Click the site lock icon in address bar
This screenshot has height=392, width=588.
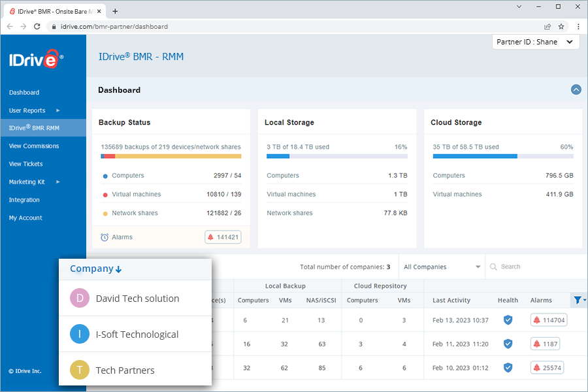pyautogui.click(x=54, y=27)
